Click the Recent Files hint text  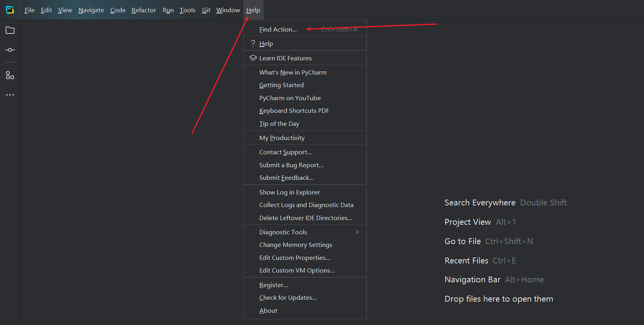466,261
